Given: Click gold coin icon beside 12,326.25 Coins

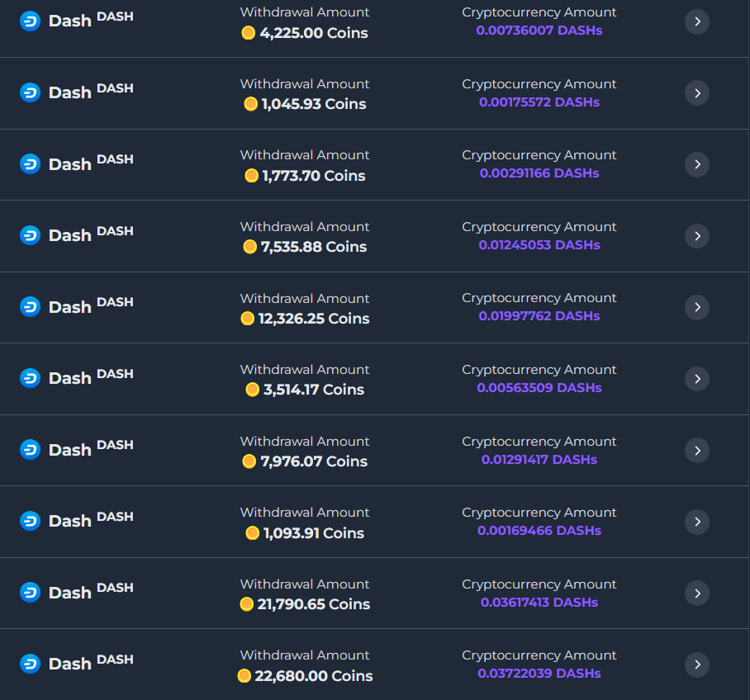Looking at the screenshot, I should coord(247,319).
